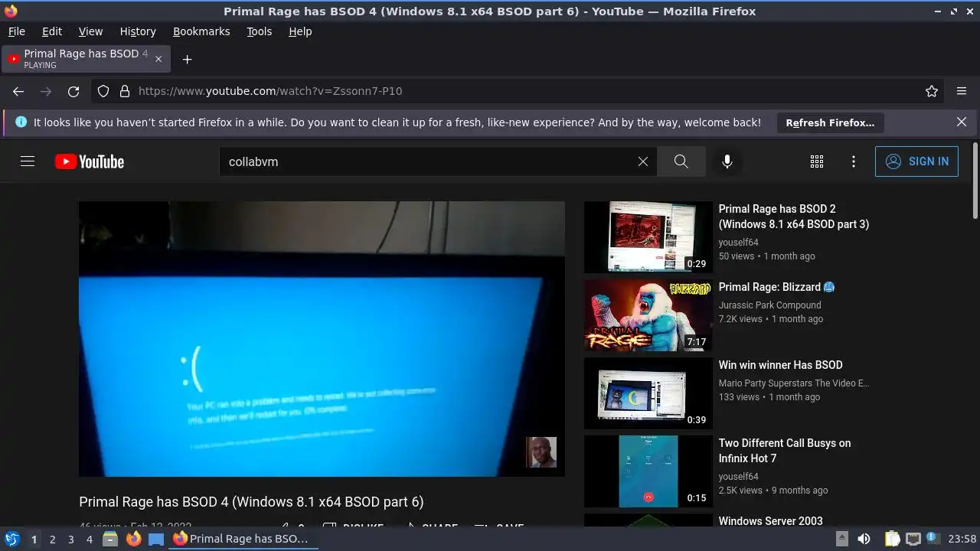Click the site padlock icon
Image resolution: width=980 pixels, height=551 pixels.
125,91
